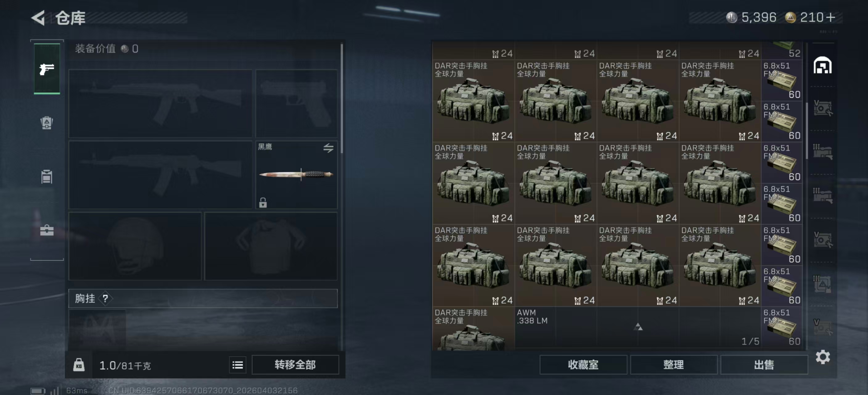The image size is (868, 395).
Task: Select the pistol weapons tab in left sidebar
Action: click(x=47, y=69)
